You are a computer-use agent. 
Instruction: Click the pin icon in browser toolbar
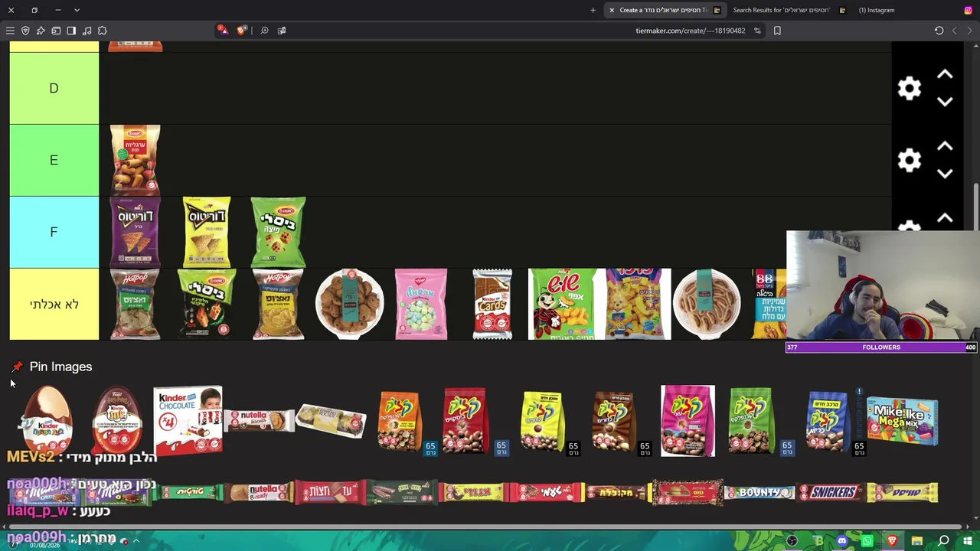[x=41, y=31]
